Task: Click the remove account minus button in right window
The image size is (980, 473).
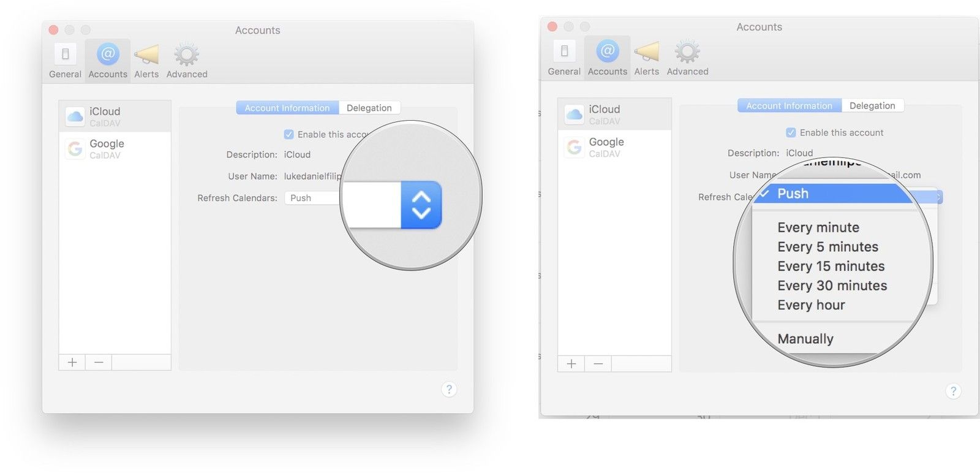Action: pyautogui.click(x=598, y=364)
